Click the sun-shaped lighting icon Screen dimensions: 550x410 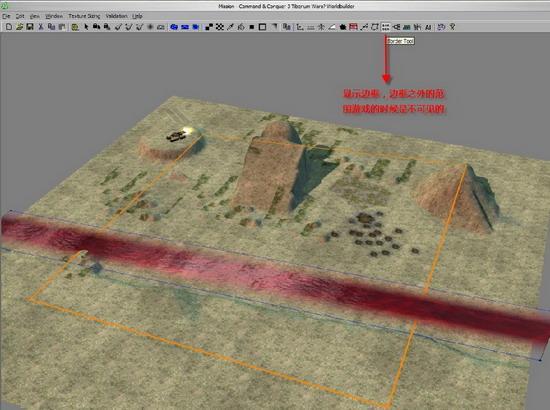pos(150,27)
